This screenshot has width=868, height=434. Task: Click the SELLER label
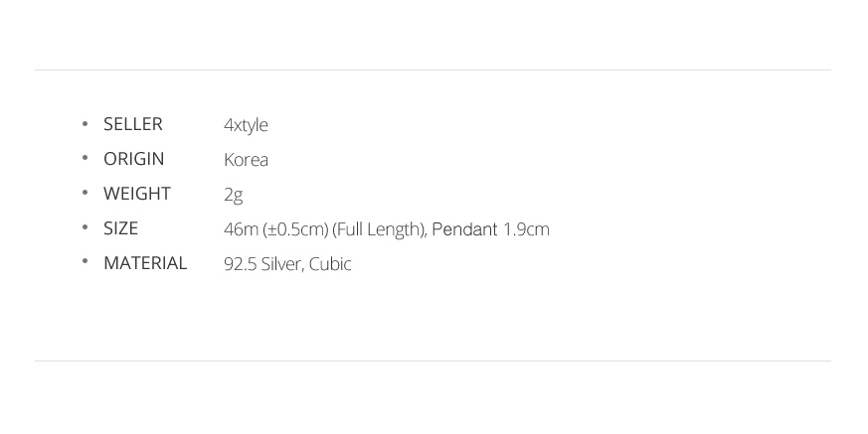click(x=133, y=124)
